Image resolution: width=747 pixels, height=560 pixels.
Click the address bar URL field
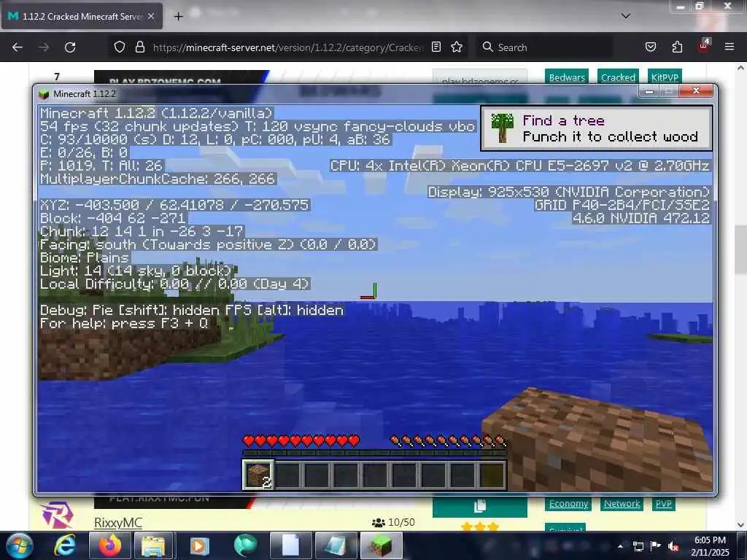click(287, 47)
